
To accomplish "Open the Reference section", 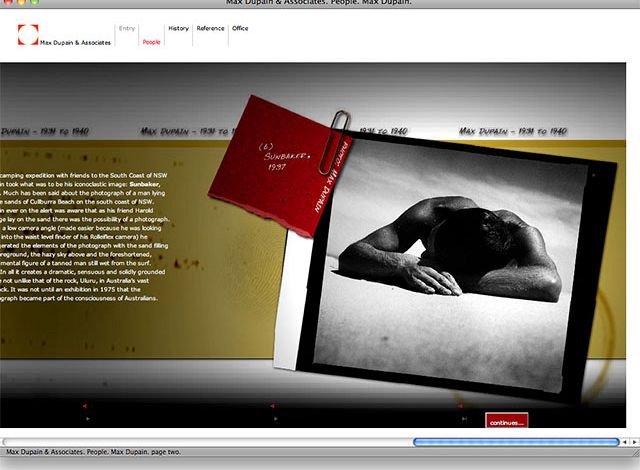I will pyautogui.click(x=210, y=28).
